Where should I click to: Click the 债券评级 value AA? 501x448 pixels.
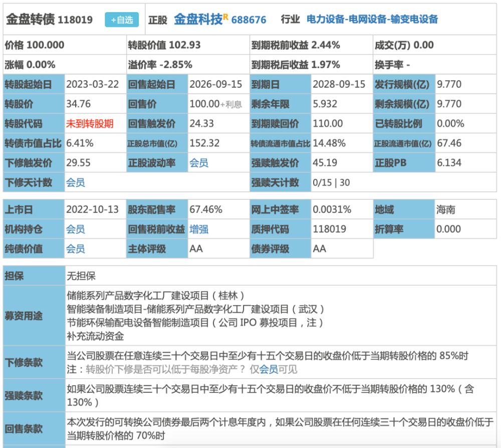[x=320, y=249]
